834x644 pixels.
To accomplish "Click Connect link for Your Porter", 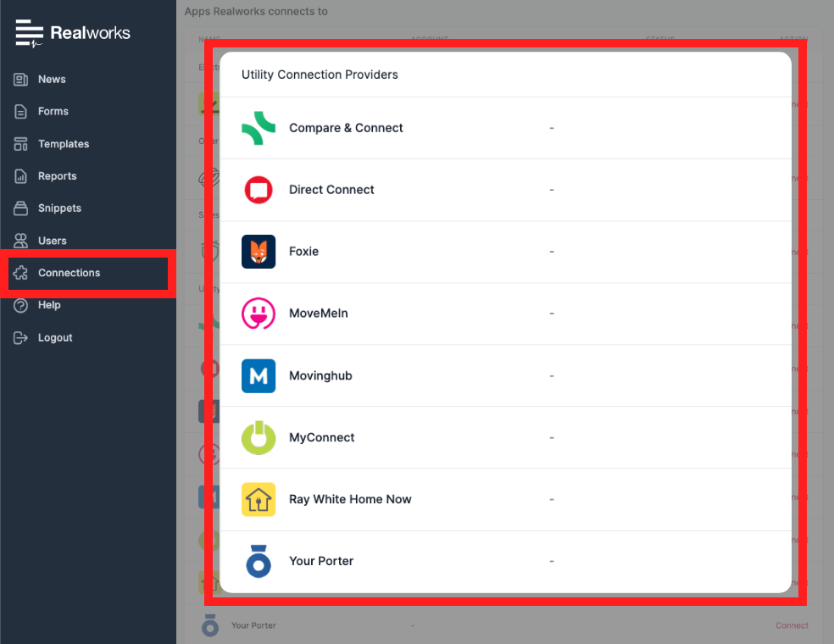I will (x=792, y=625).
